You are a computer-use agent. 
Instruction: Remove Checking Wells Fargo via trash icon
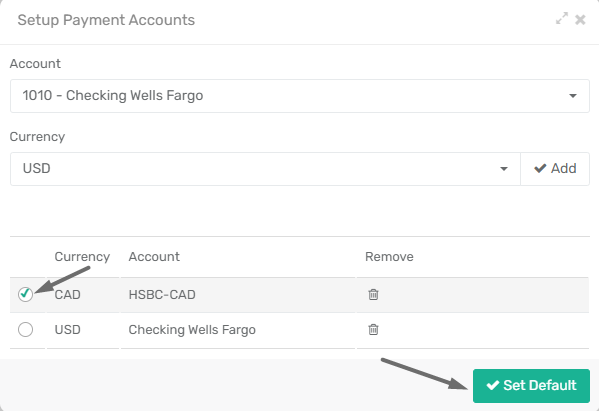click(373, 329)
